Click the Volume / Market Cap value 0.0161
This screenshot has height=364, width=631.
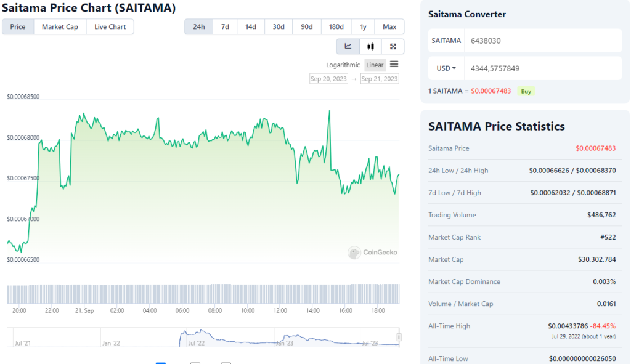tap(606, 304)
